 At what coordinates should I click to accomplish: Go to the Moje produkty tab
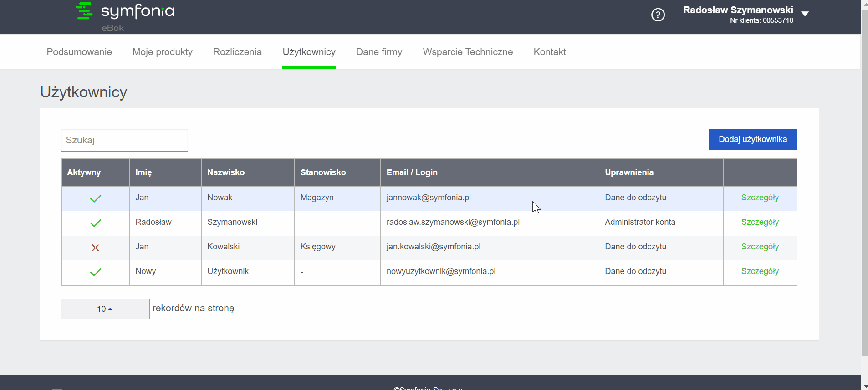click(163, 52)
